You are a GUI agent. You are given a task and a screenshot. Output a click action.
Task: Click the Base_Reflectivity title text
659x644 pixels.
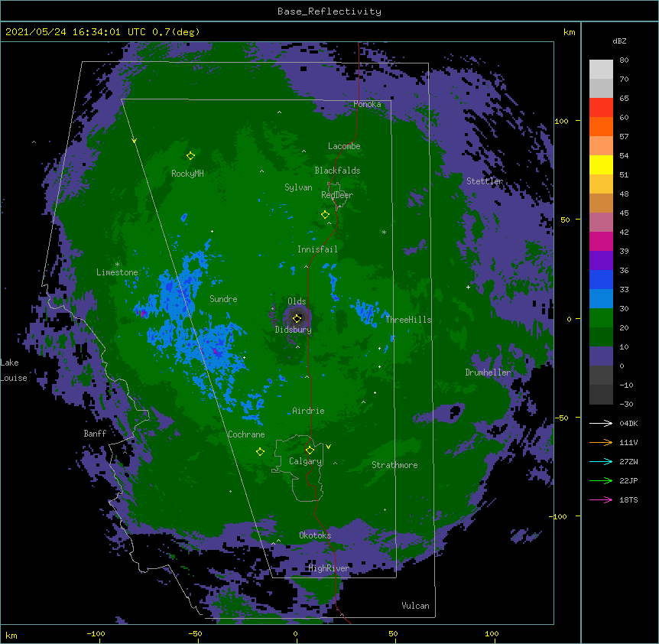(329, 11)
